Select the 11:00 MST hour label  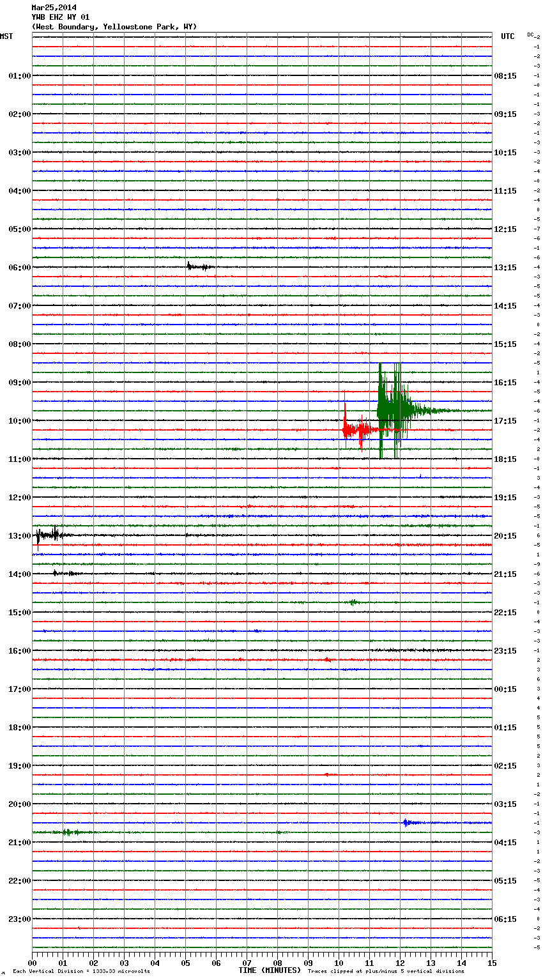coord(19,459)
